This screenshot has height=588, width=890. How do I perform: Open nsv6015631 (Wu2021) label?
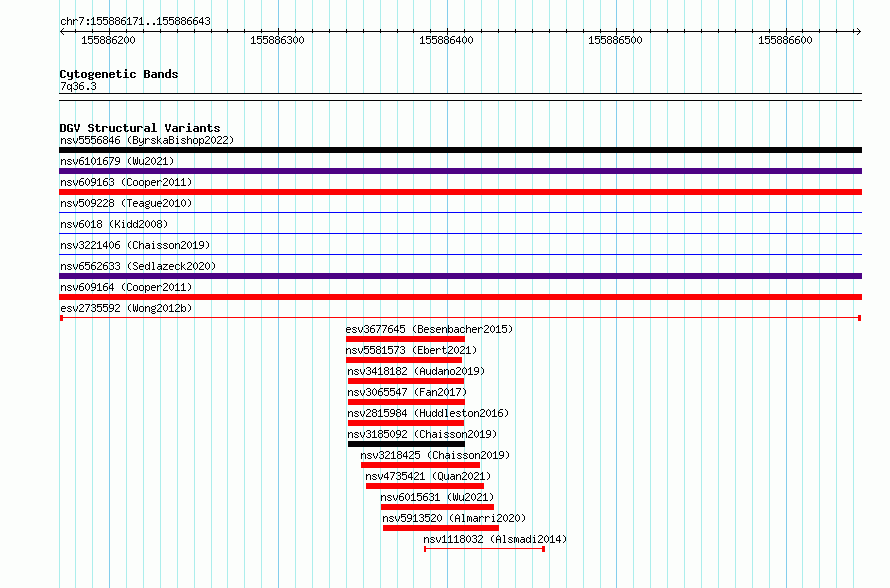[x=438, y=497]
